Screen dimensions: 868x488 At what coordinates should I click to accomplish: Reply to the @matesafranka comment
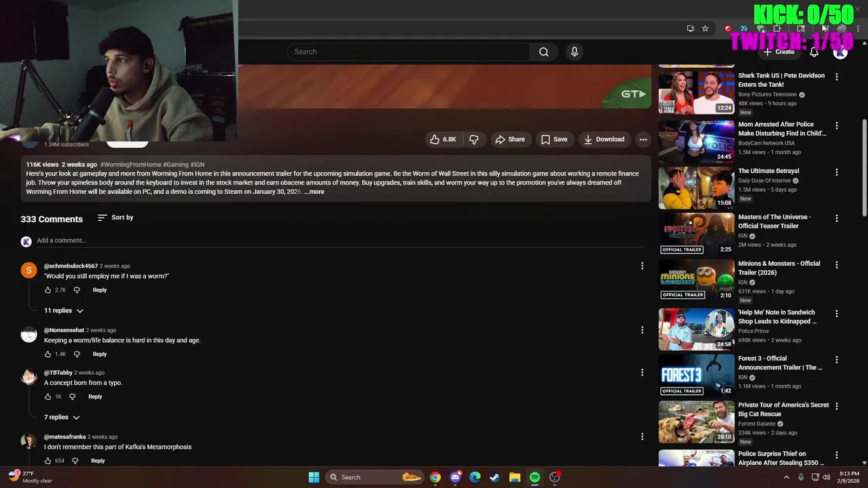pos(98,461)
